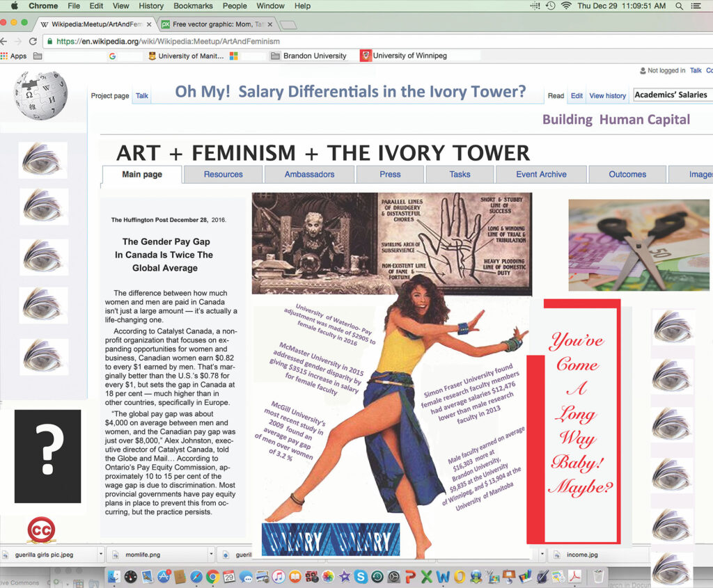Open the History menu
This screenshot has height=588, width=713.
pyautogui.click(x=151, y=6)
